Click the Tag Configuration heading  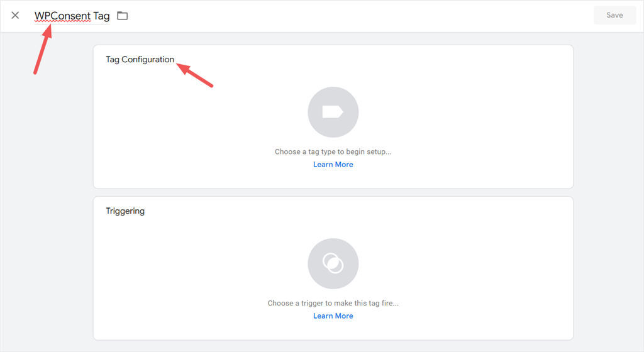140,60
